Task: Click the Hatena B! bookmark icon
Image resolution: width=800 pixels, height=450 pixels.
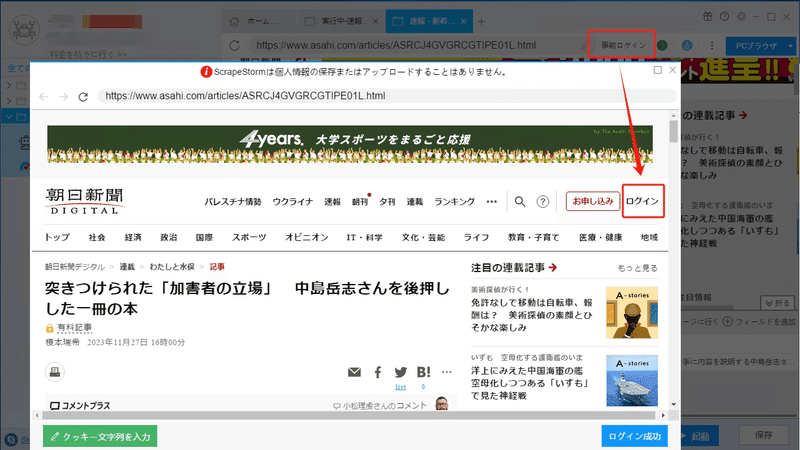Action: 423,372
